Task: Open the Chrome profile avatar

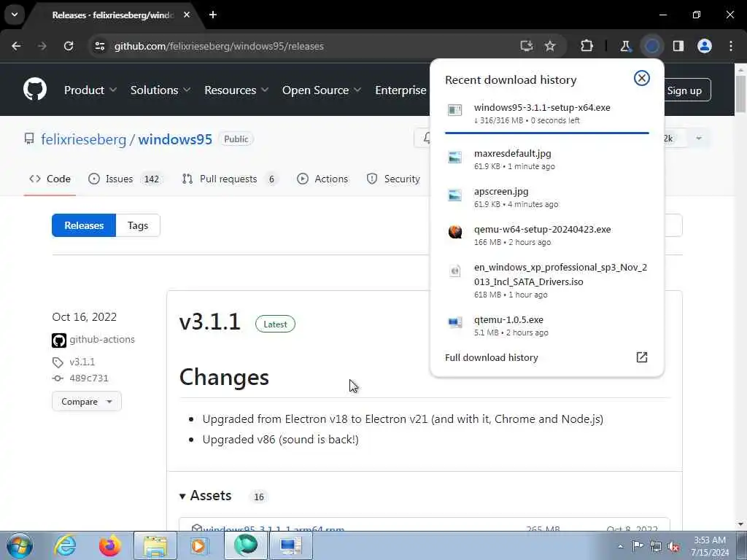Action: coord(705,46)
